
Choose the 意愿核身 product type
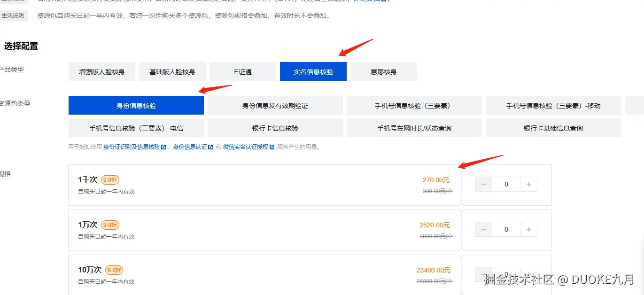tap(384, 72)
